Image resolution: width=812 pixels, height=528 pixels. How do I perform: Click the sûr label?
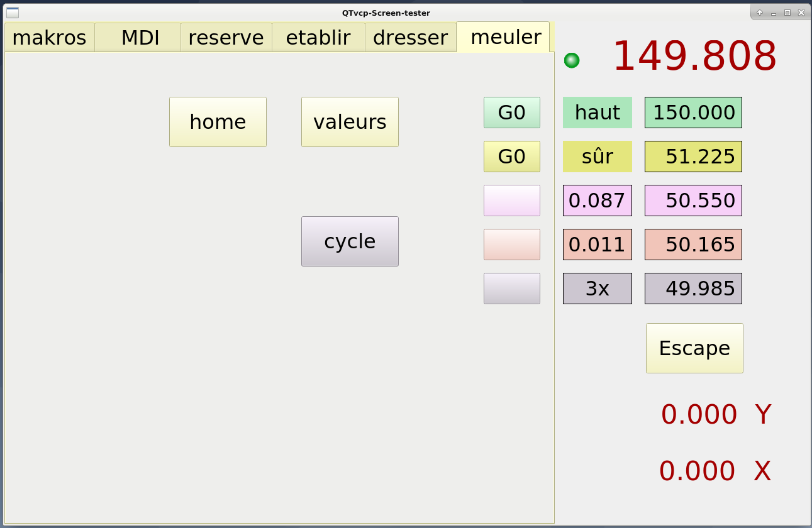point(598,157)
